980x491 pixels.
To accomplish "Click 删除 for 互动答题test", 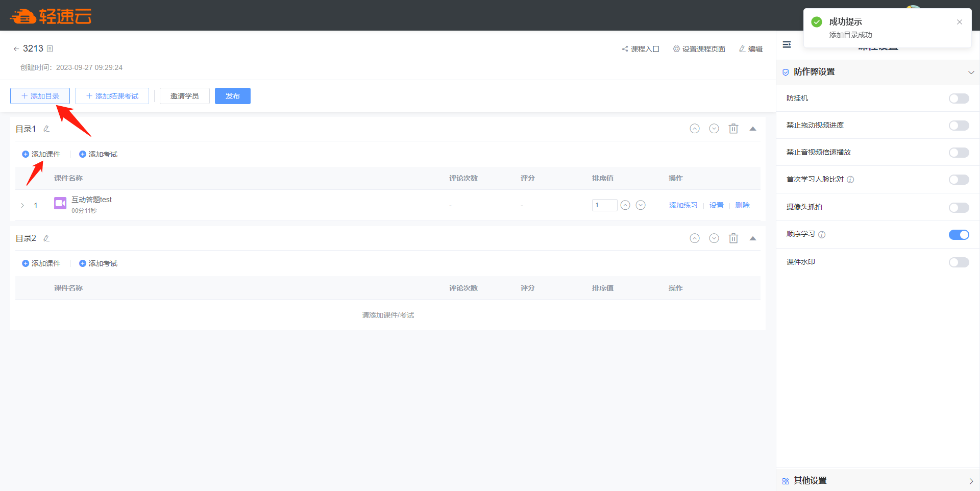I will (x=742, y=205).
